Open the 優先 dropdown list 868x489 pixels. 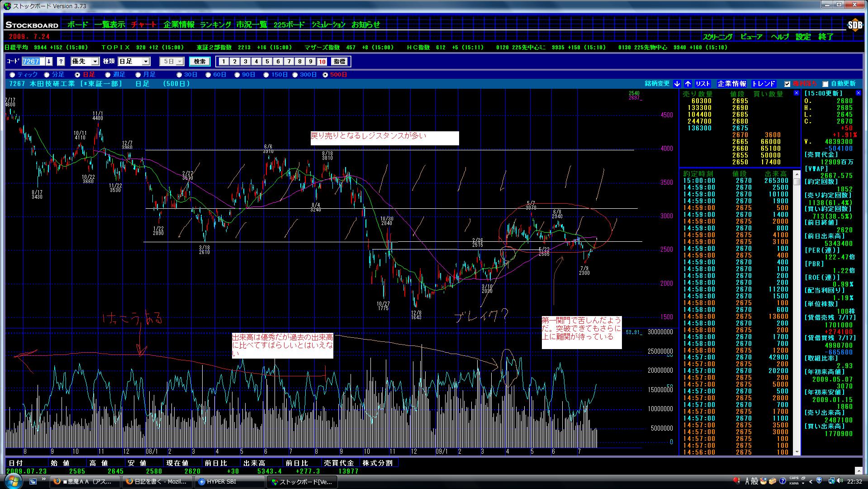(95, 62)
